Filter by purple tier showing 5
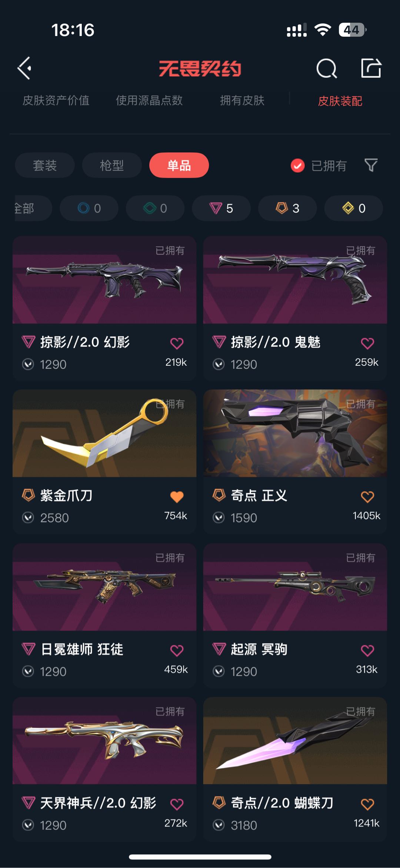The height and width of the screenshot is (868, 400). (x=221, y=208)
